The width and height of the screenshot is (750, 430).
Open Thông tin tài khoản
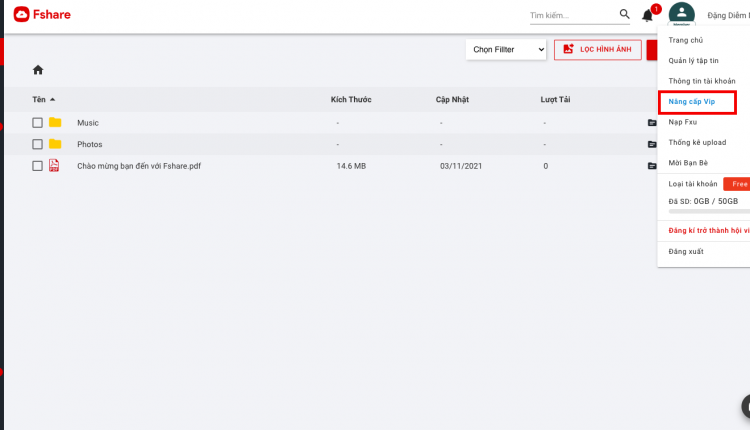tap(702, 81)
